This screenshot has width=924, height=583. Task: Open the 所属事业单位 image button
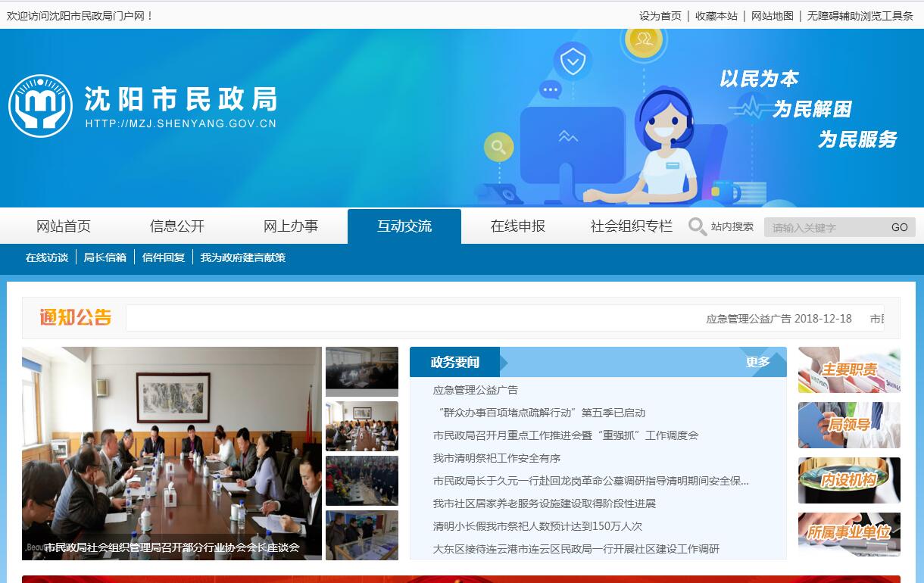coord(849,535)
